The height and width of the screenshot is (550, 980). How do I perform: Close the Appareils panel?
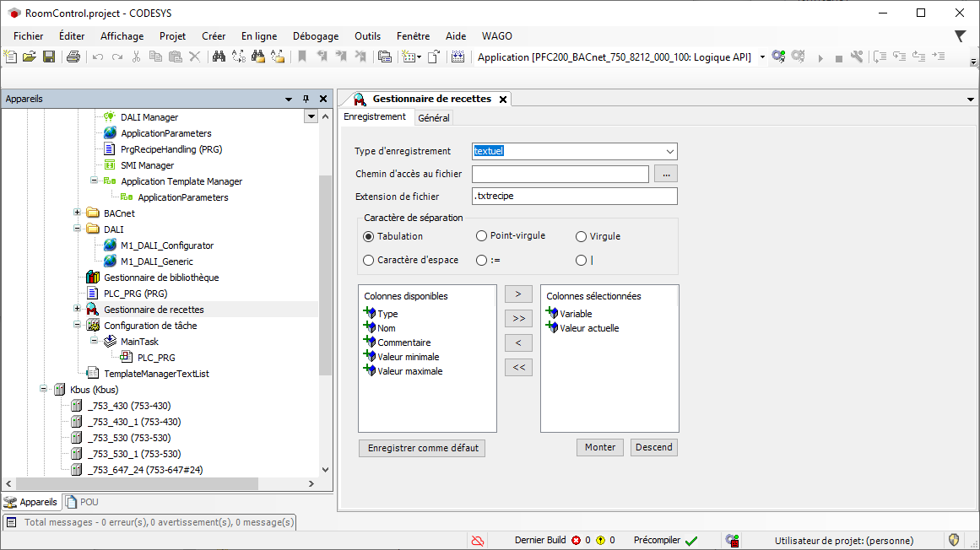(323, 99)
